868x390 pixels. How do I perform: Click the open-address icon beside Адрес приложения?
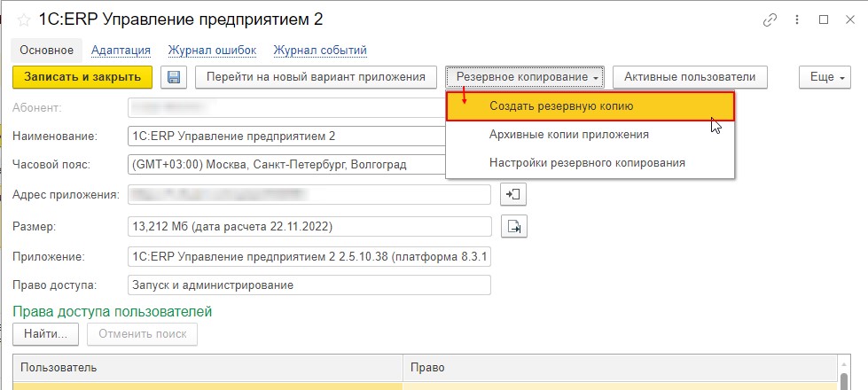click(x=513, y=194)
